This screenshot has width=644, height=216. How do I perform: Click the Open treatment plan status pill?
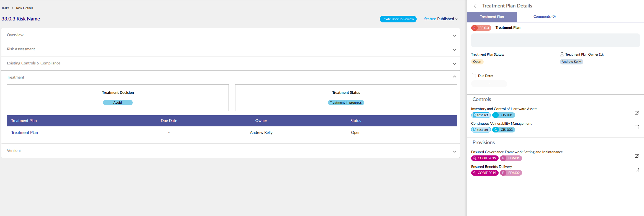[x=477, y=62]
